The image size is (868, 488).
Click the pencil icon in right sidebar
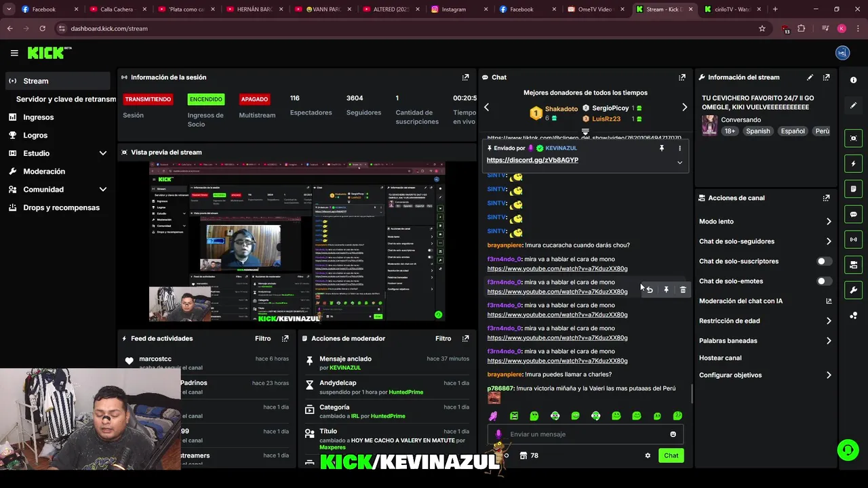pos(853,106)
